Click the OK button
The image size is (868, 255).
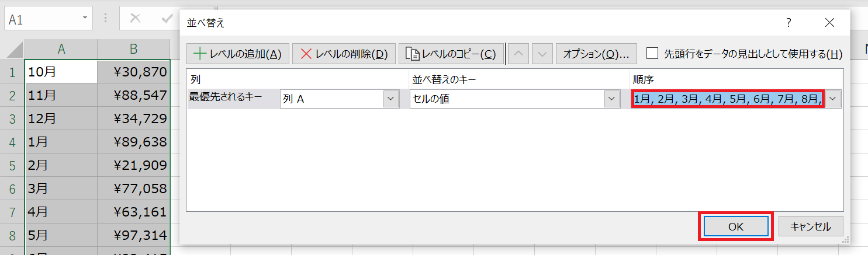click(x=735, y=226)
